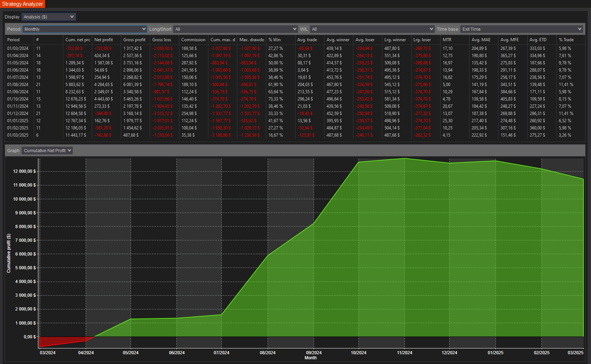Select the 01/04/2024 period row
This screenshot has height=364, width=591.
pyautogui.click(x=295, y=56)
